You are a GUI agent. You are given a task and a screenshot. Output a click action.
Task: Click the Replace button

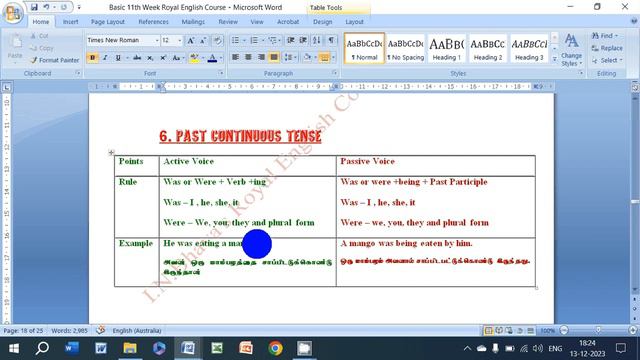pos(607,48)
